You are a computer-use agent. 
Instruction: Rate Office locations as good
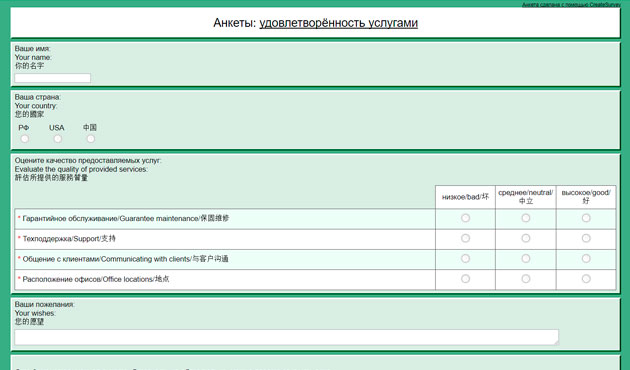[x=586, y=279]
